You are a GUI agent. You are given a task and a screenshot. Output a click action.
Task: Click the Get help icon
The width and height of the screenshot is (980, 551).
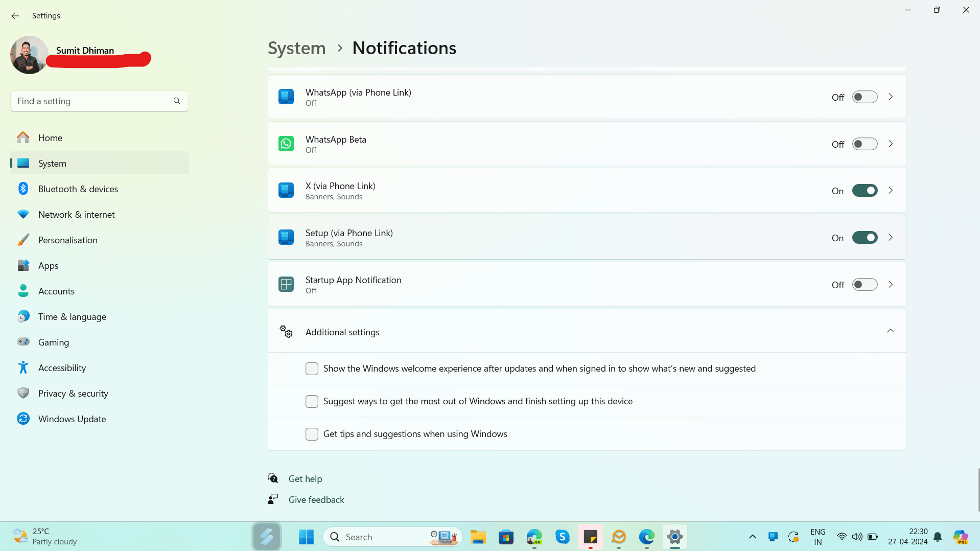(273, 478)
